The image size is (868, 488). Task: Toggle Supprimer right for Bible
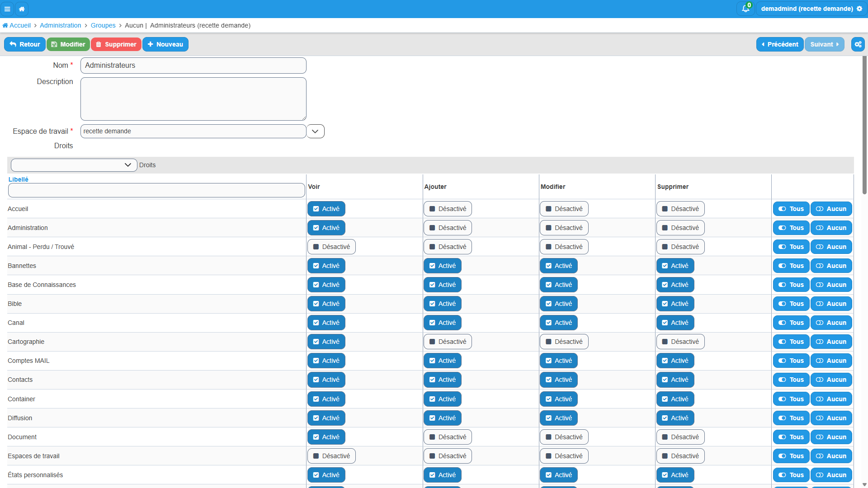point(675,304)
